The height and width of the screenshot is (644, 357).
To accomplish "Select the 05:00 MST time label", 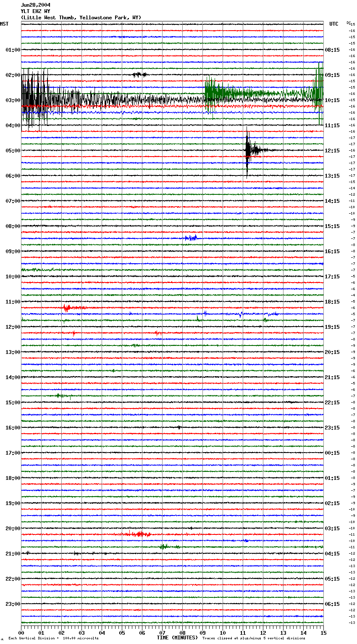I will pos(13,151).
